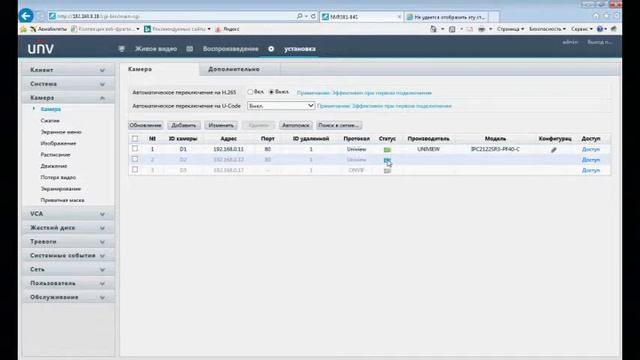Open the установка menu
640x360 pixels.
(x=300, y=49)
